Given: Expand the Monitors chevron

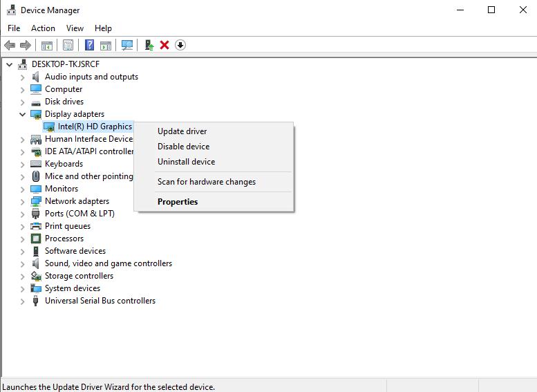Looking at the screenshot, I should click(23, 189).
